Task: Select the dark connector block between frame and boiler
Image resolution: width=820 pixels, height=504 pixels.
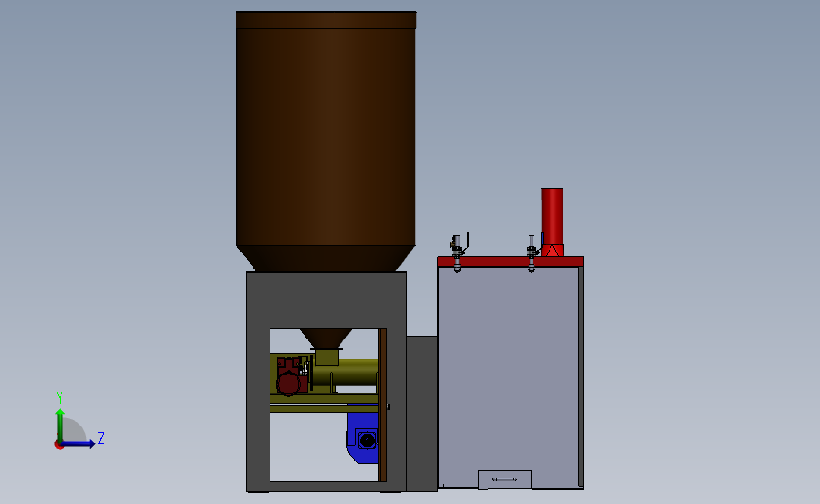Action: (422, 413)
